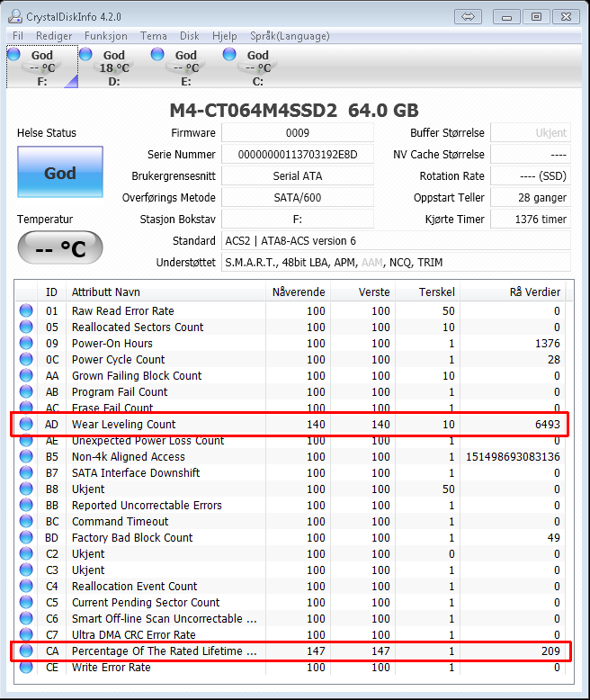The height and width of the screenshot is (700, 590).
Task: Click status orb for Ultra DMA CRC Error Rate
Action: coord(26,634)
